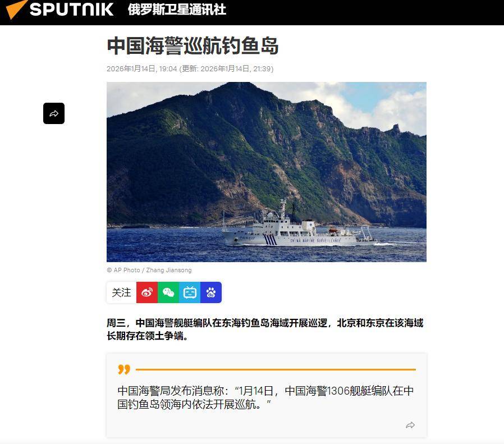
Task: Open the Baidu paw follow icon
Action: pyautogui.click(x=211, y=292)
